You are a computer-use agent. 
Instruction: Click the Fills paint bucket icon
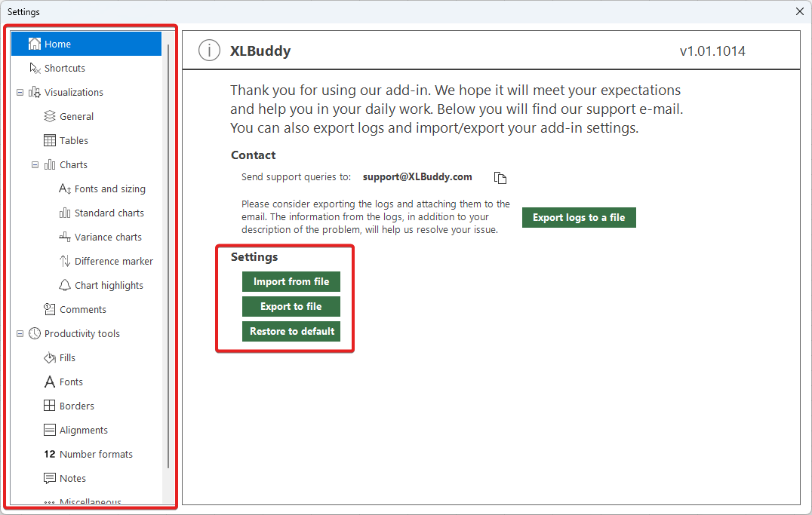(50, 357)
